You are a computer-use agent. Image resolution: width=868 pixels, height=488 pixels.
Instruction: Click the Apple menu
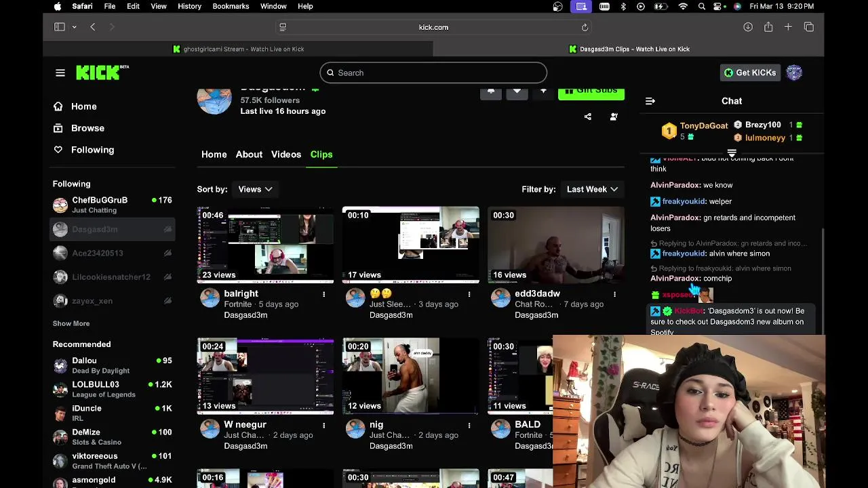(x=58, y=6)
